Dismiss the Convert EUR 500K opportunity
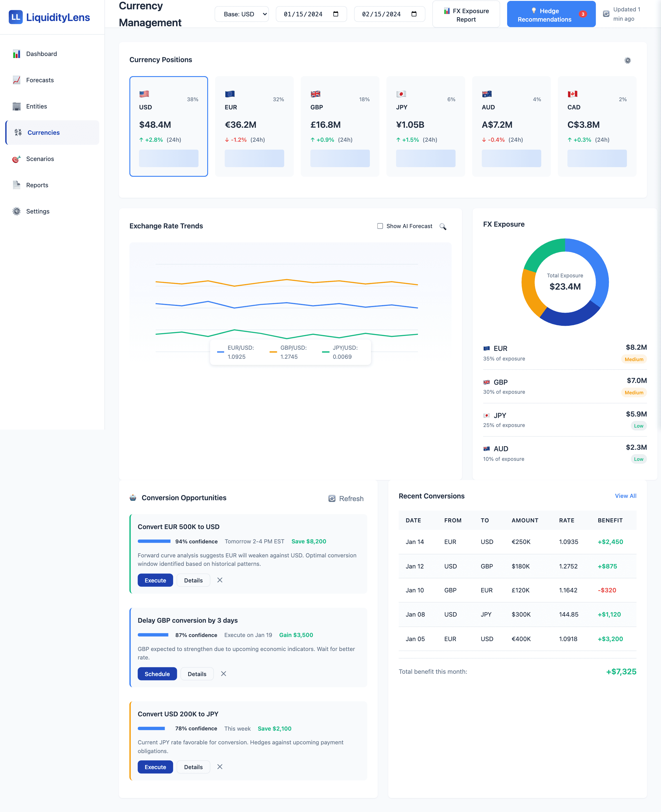The height and width of the screenshot is (812, 661). click(x=220, y=580)
